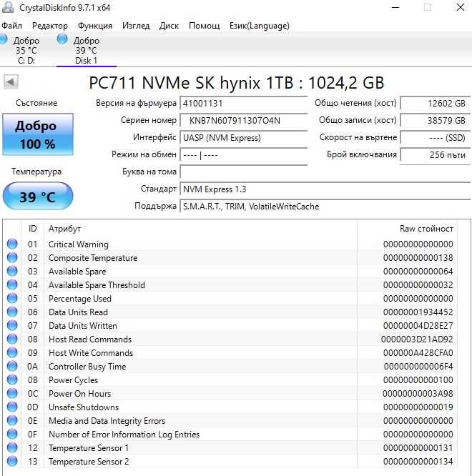Viewport: 472px width, 476px height.
Task: Minimize the CrystalDiskInfo window
Action: [x=395, y=7]
